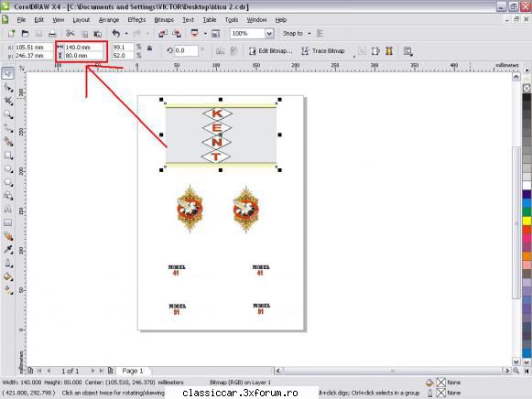This screenshot has width=532, height=399.
Task: Expand the Snap to dropdown
Action: pos(309,34)
